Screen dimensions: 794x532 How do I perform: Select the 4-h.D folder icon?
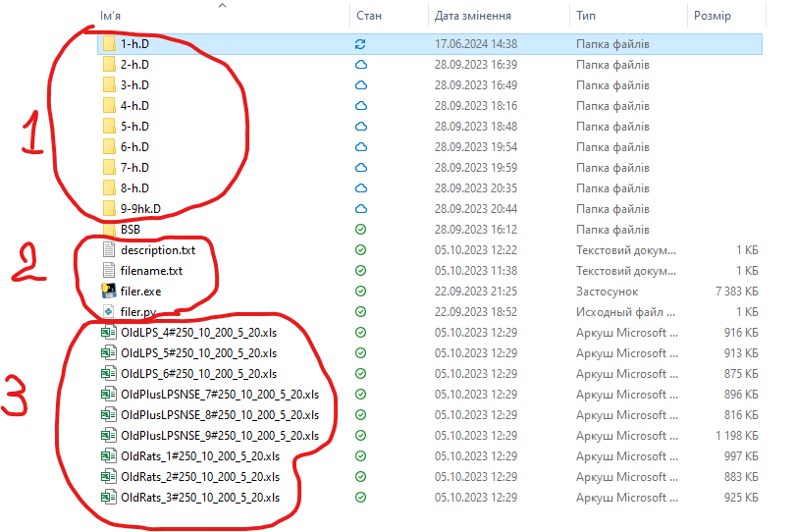pos(109,106)
